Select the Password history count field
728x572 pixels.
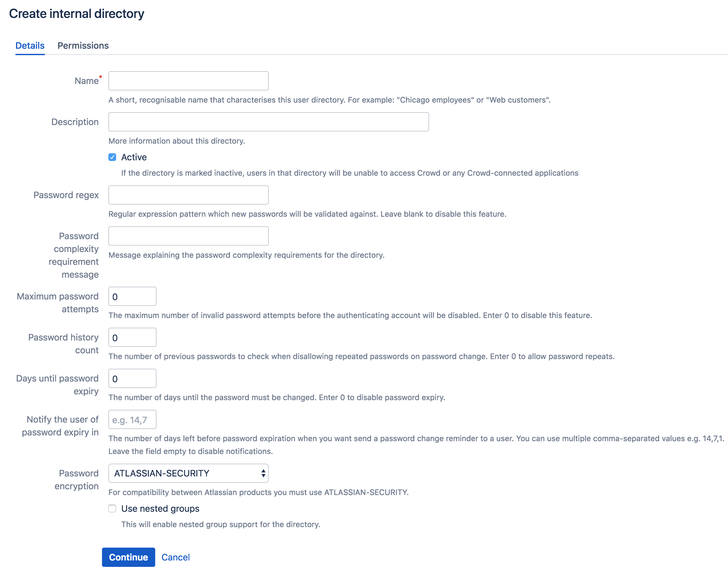pyautogui.click(x=132, y=338)
